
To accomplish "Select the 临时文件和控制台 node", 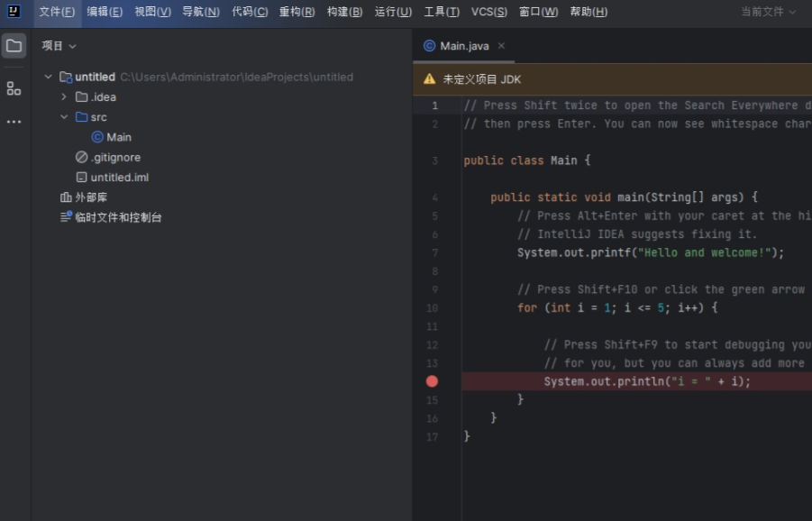I will point(119,217).
